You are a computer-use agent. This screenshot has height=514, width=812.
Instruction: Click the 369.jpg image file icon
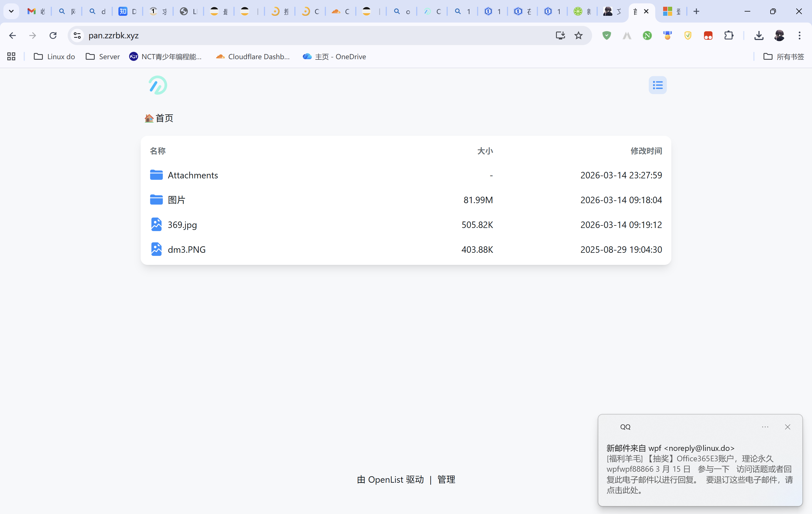pos(156,225)
